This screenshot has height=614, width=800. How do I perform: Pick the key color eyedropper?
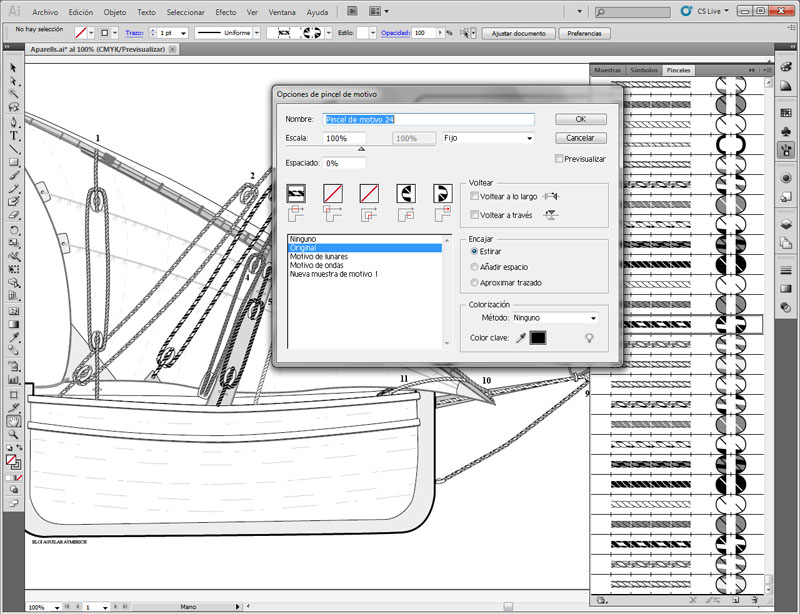pos(520,339)
